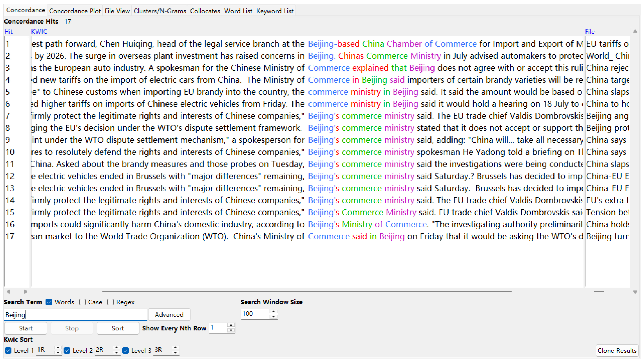
Task: Decrease Level 3 sort position
Action: point(175,352)
